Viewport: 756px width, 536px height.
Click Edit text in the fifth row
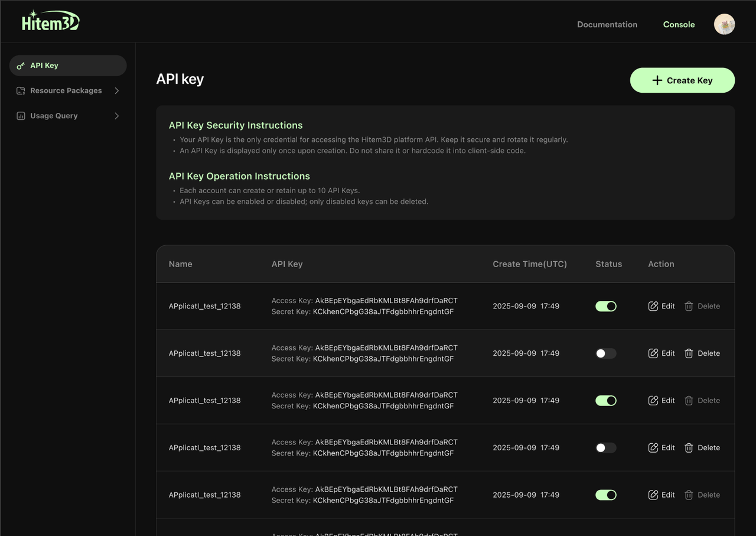[x=668, y=495]
